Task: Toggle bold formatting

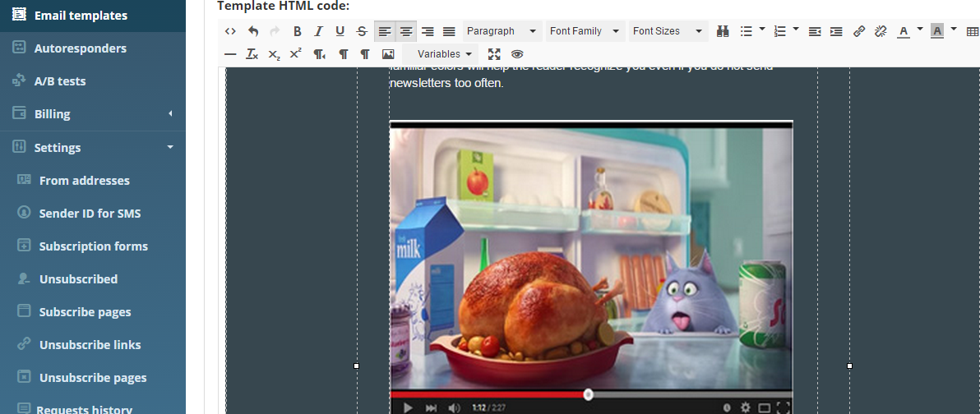Action: tap(298, 31)
